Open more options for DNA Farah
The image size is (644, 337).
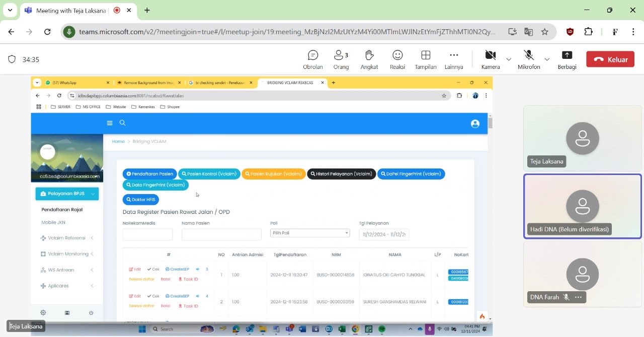[578, 297]
